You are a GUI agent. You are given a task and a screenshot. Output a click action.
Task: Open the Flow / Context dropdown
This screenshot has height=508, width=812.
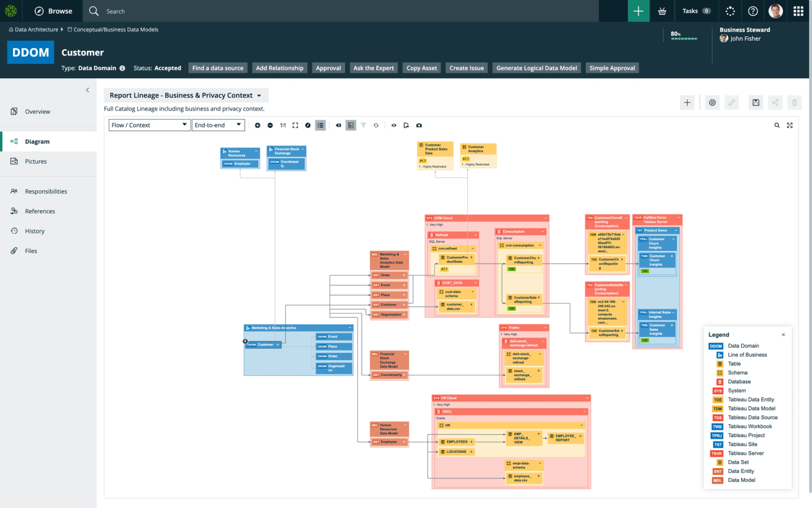point(149,125)
